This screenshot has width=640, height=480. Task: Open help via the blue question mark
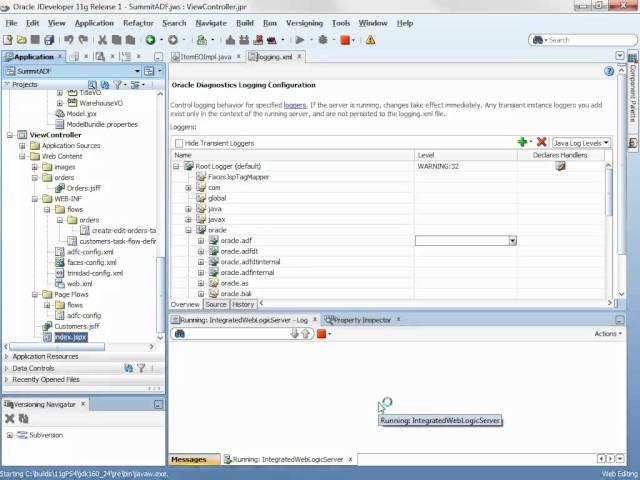click(609, 71)
